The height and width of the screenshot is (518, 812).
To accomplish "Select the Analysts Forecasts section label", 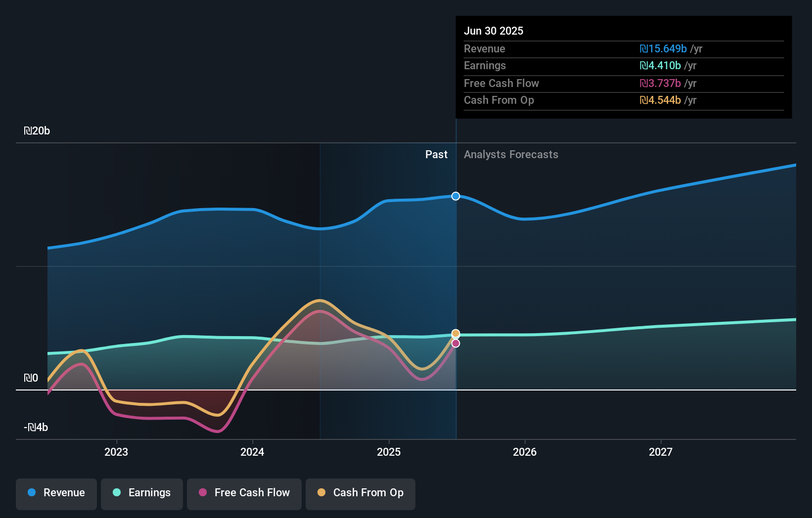I will point(511,154).
